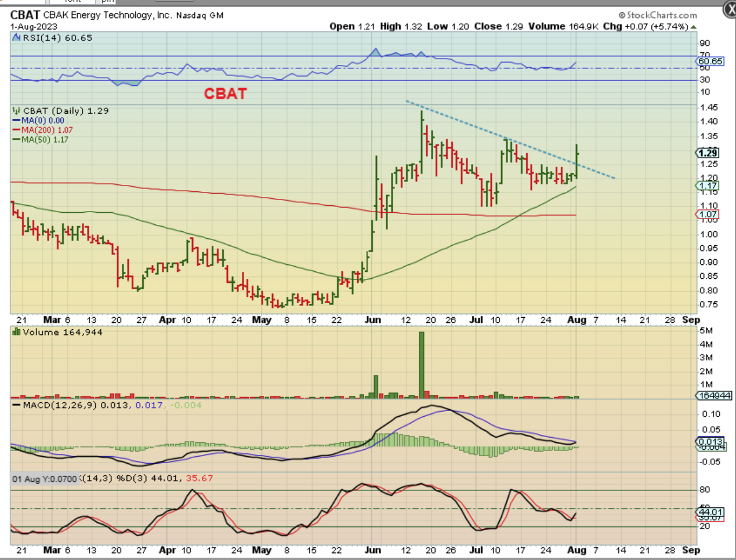The width and height of the screenshot is (736, 560).
Task: Click the 'Low 1.20' value
Action: pos(448,26)
